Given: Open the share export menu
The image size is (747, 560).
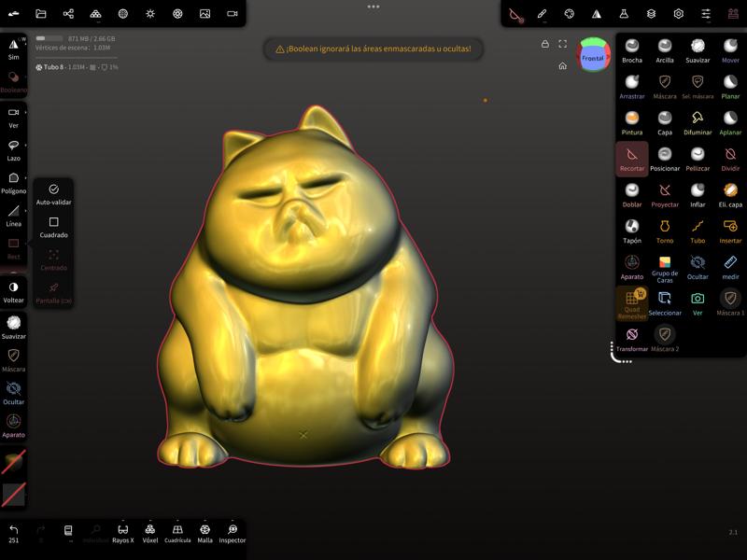Looking at the screenshot, I should pos(68,14).
